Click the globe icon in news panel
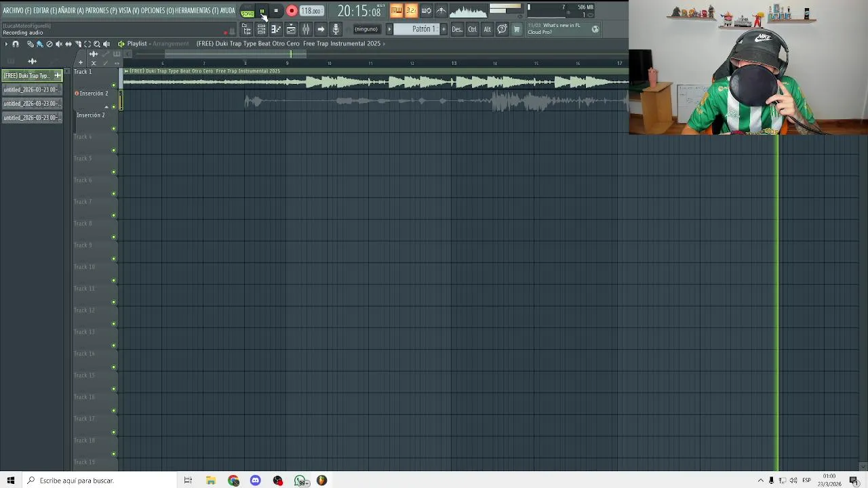The image size is (868, 488). [x=595, y=29]
